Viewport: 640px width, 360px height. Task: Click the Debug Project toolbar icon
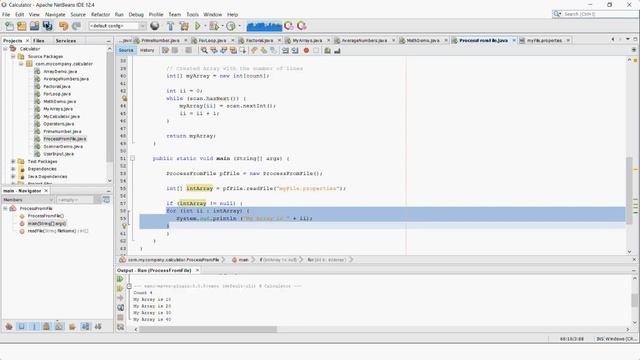[213, 26]
